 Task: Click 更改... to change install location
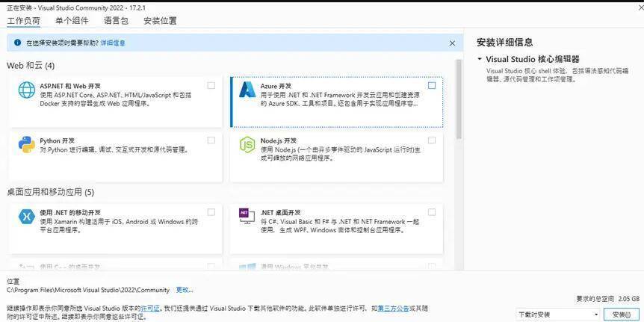point(185,290)
